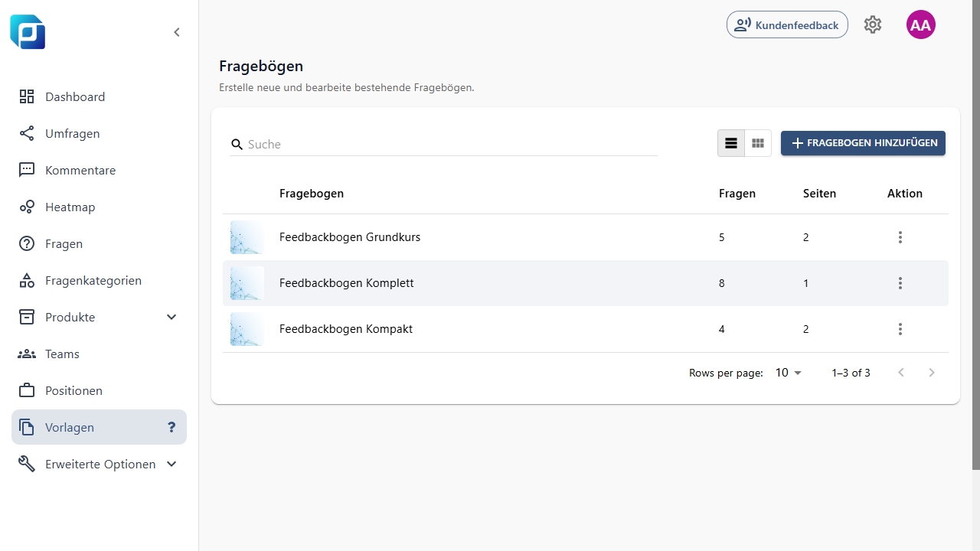Open the AA user avatar menu
Image resolution: width=980 pixels, height=551 pixels.
[921, 24]
